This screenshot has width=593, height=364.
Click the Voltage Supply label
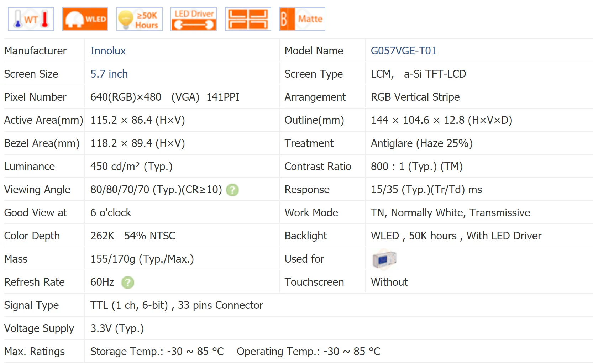click(x=39, y=328)
